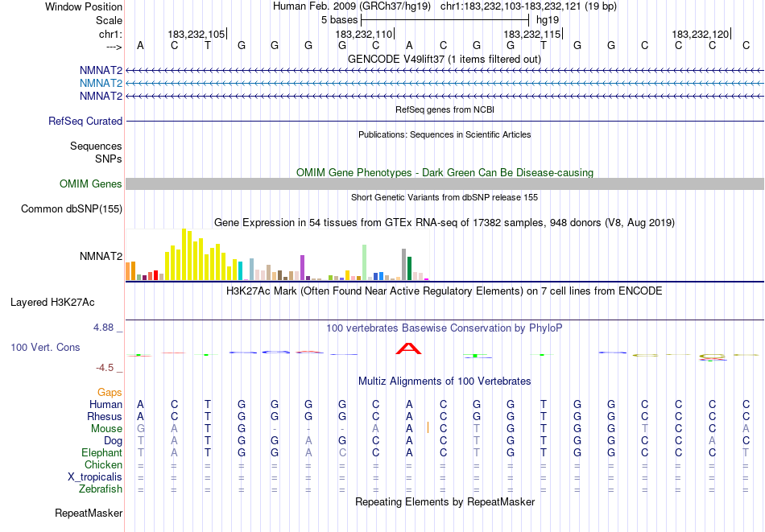Click the purple GTEx expression bar
This screenshot has width=765, height=532.
click(x=303, y=268)
